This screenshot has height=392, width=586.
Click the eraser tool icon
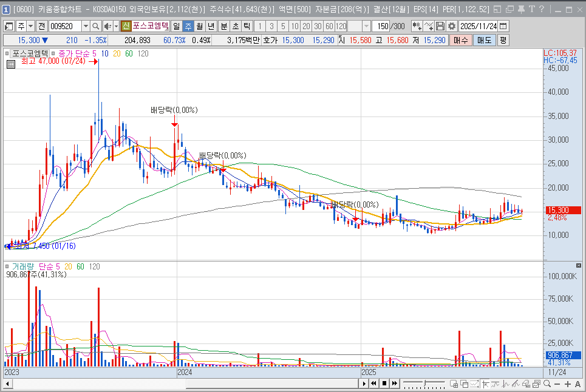point(526,384)
